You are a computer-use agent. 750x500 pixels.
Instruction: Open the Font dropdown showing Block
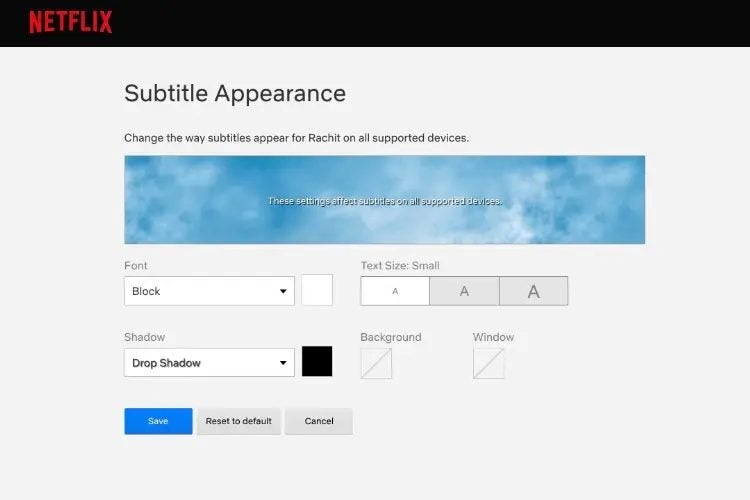[210, 291]
